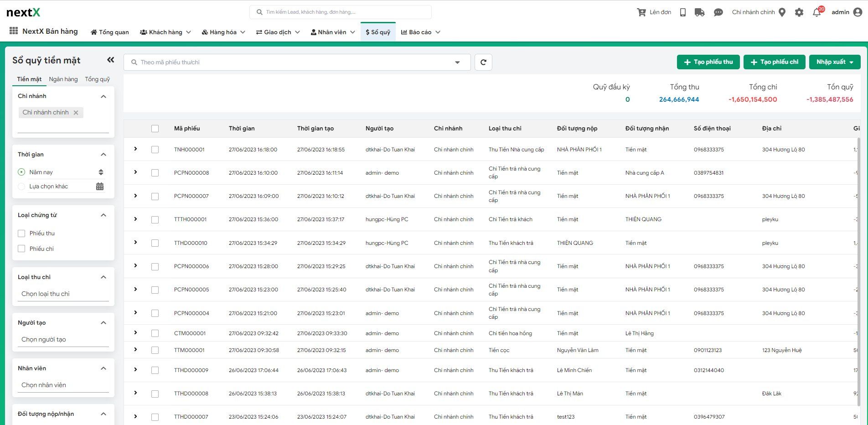Open the settings gear icon
Viewport: 868px width, 425px height.
[799, 13]
